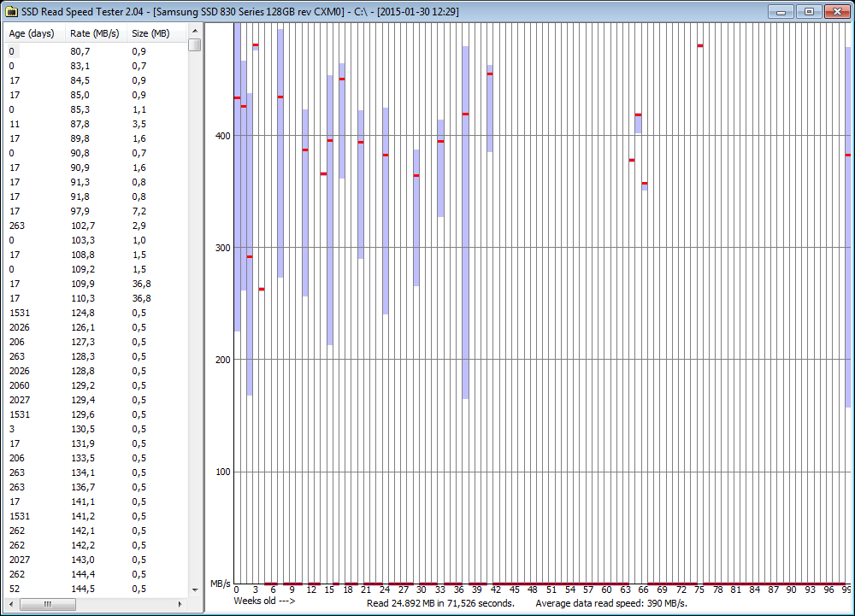Select the row with rate 124,8
Image resolution: width=855 pixels, height=616 pixels.
(x=96, y=313)
